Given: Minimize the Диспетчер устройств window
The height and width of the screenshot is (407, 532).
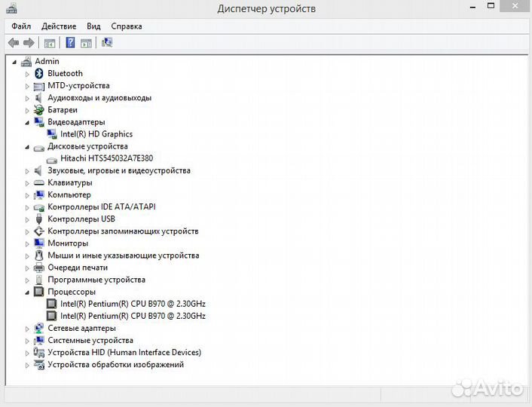Looking at the screenshot, I should tap(472, 7).
